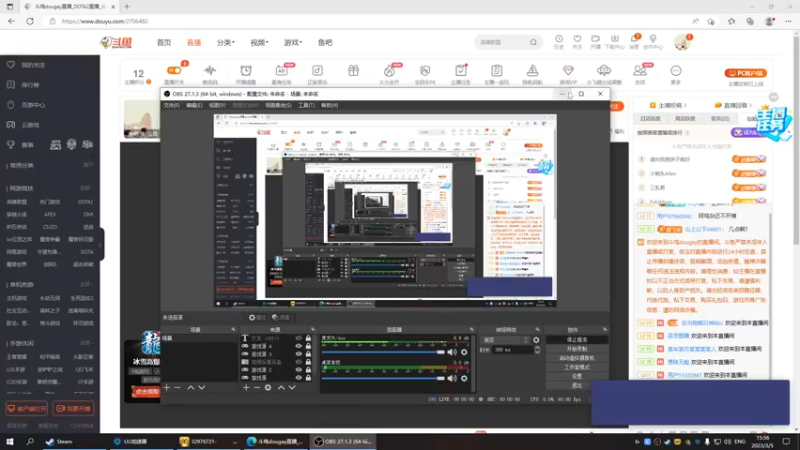Open 关注 heart icon in Douyu header

coord(577,39)
